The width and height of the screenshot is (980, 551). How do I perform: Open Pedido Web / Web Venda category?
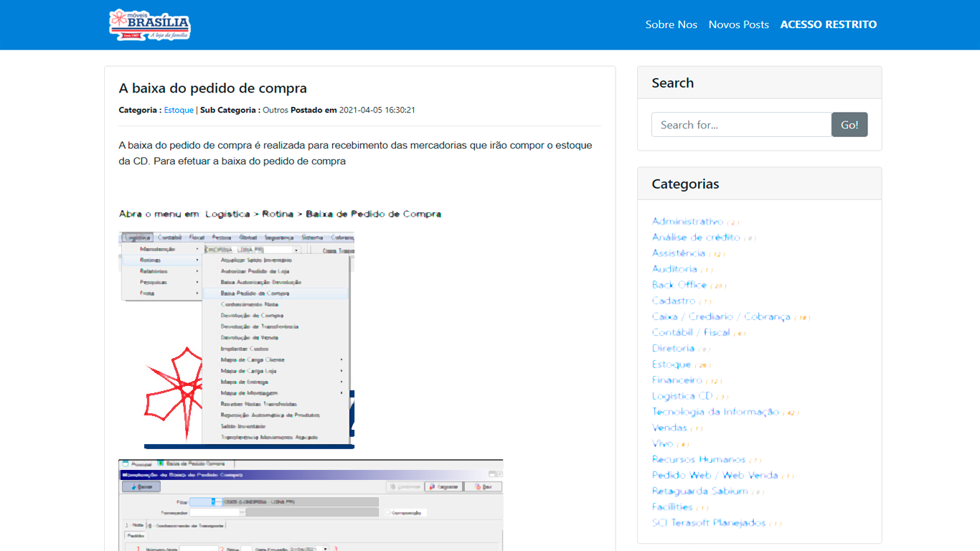click(x=715, y=475)
